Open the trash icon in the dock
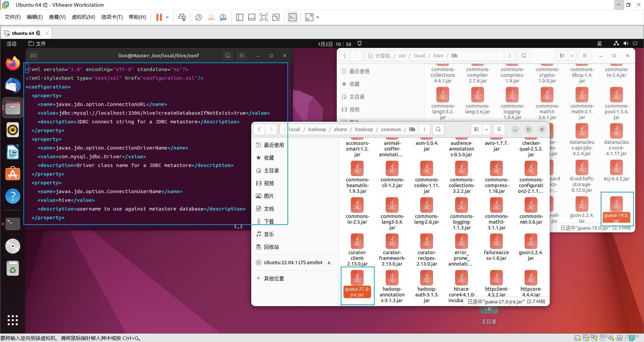This screenshot has width=644, height=342. 13,269
